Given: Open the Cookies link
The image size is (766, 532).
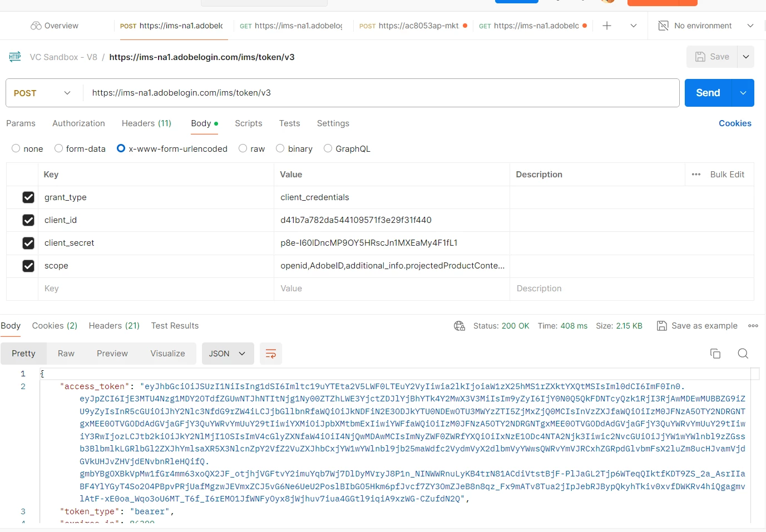Looking at the screenshot, I should click(735, 123).
